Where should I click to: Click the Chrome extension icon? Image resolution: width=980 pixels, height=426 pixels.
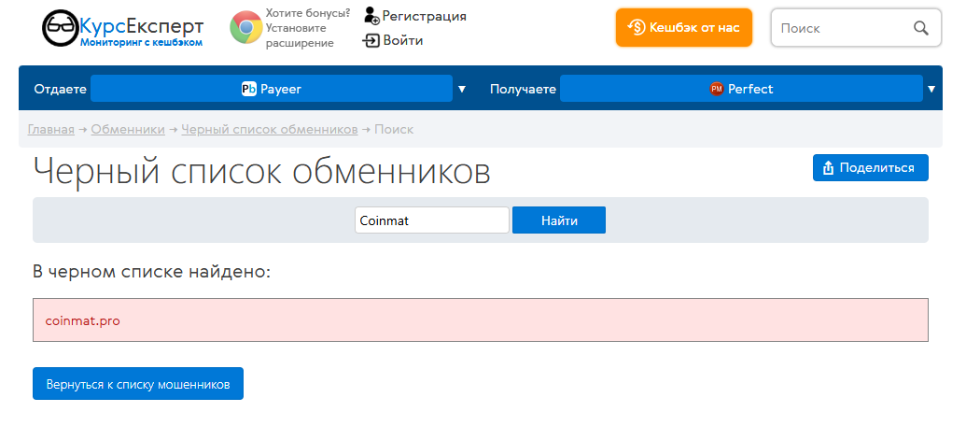click(x=245, y=27)
